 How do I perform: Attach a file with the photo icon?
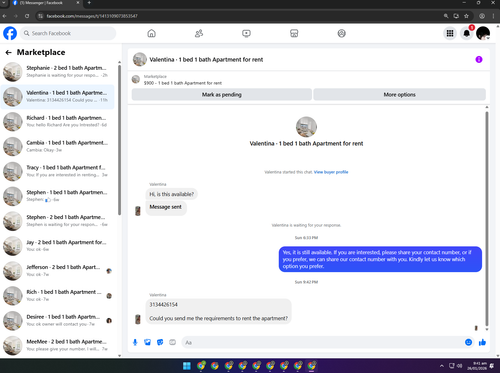click(147, 342)
